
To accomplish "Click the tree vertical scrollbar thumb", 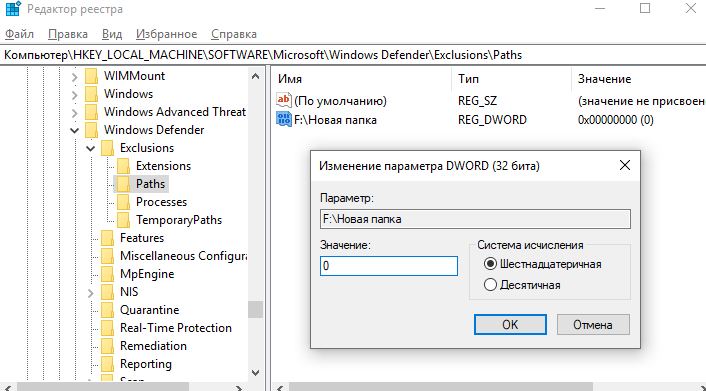I will click(x=255, y=309).
